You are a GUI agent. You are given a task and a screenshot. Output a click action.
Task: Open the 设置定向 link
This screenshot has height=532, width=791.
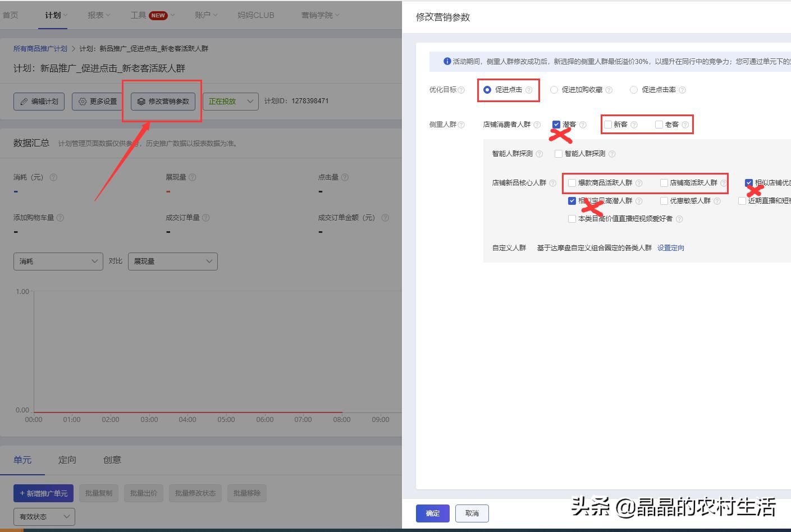[670, 247]
